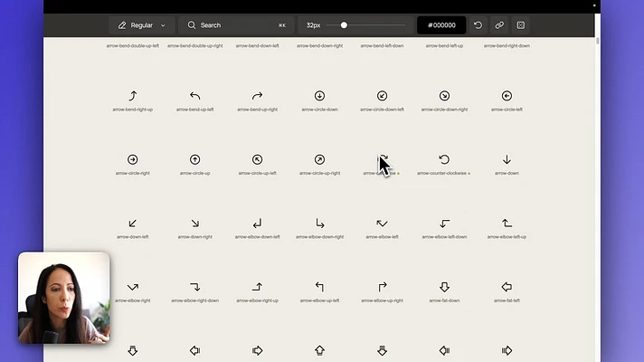Select the arrow-fat-left icon
Image resolution: width=644 pixels, height=362 pixels.
(507, 287)
